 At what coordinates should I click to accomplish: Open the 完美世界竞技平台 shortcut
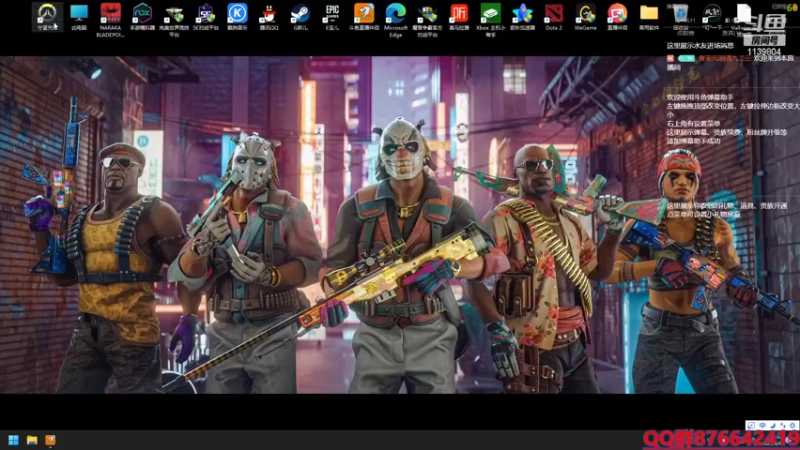click(174, 19)
